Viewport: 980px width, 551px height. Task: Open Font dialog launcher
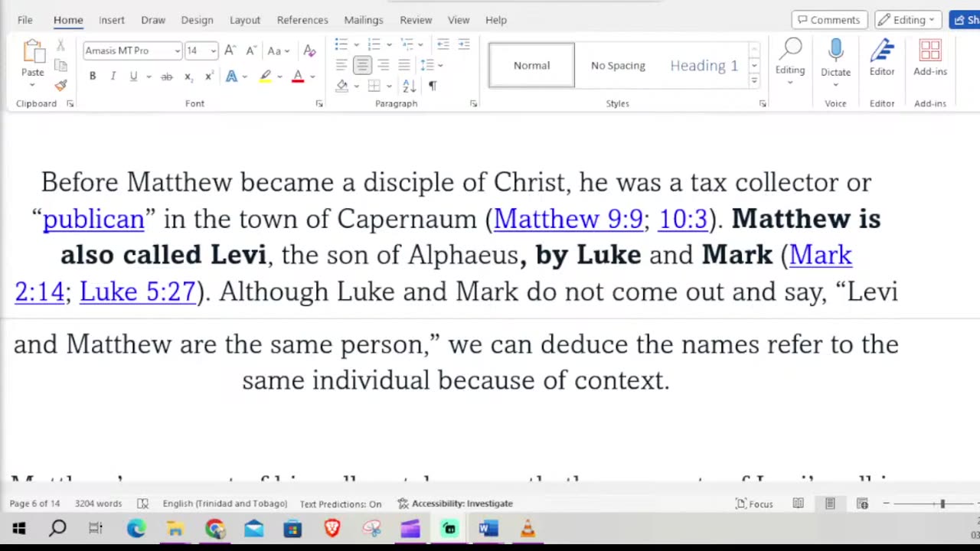point(319,103)
